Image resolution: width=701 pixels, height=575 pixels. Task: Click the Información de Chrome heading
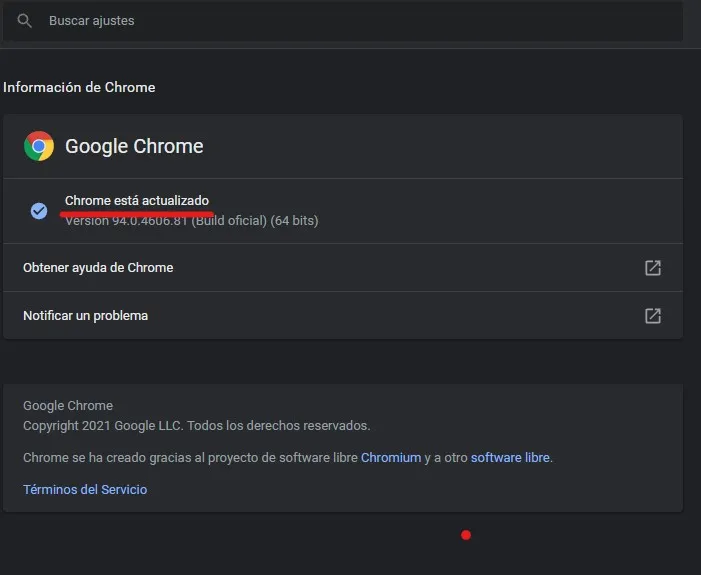(x=79, y=87)
